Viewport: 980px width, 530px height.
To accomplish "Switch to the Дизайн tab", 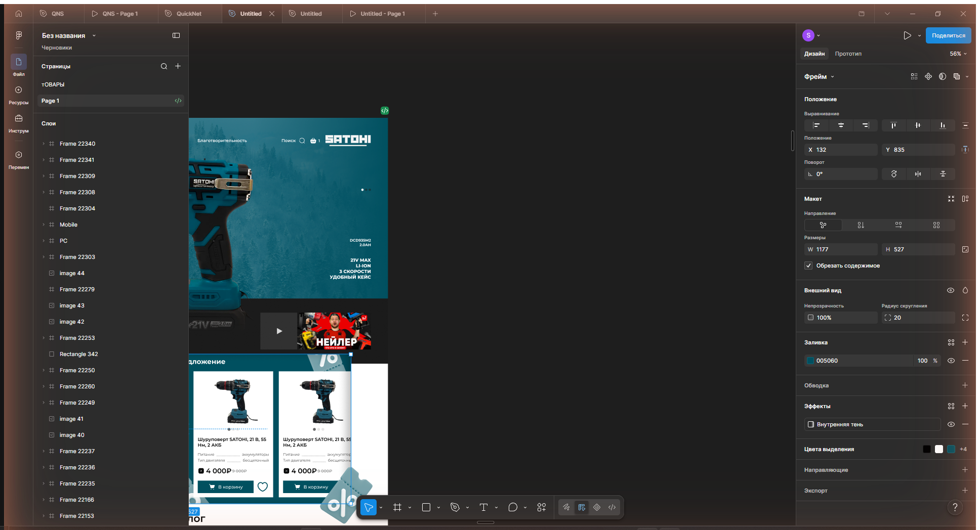I will 814,54.
